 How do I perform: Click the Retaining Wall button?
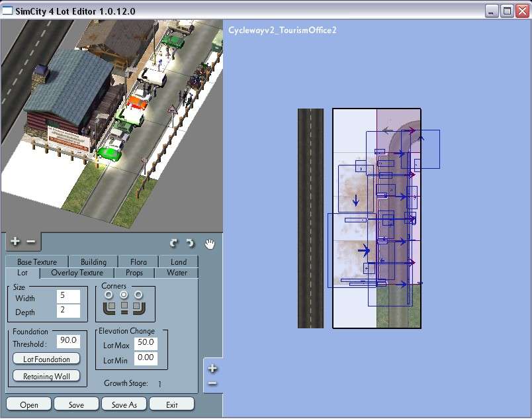pyautogui.click(x=46, y=376)
